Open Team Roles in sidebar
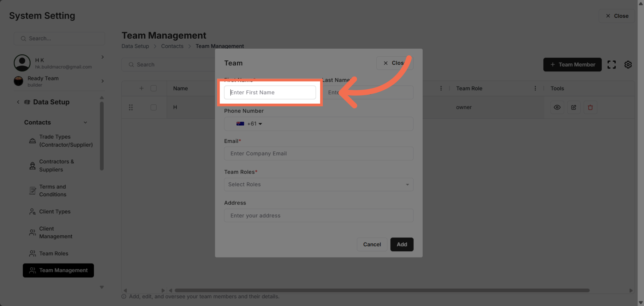This screenshot has height=306, width=644. (54, 253)
